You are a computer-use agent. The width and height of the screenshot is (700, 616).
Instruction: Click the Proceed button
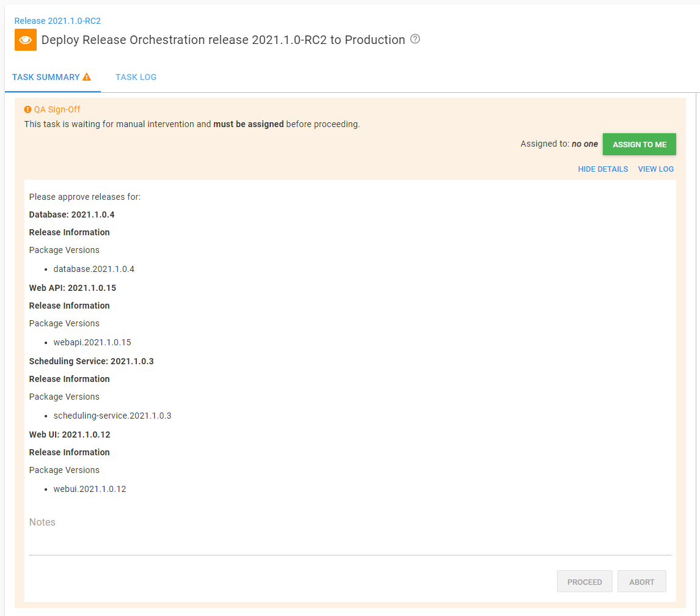(x=584, y=581)
